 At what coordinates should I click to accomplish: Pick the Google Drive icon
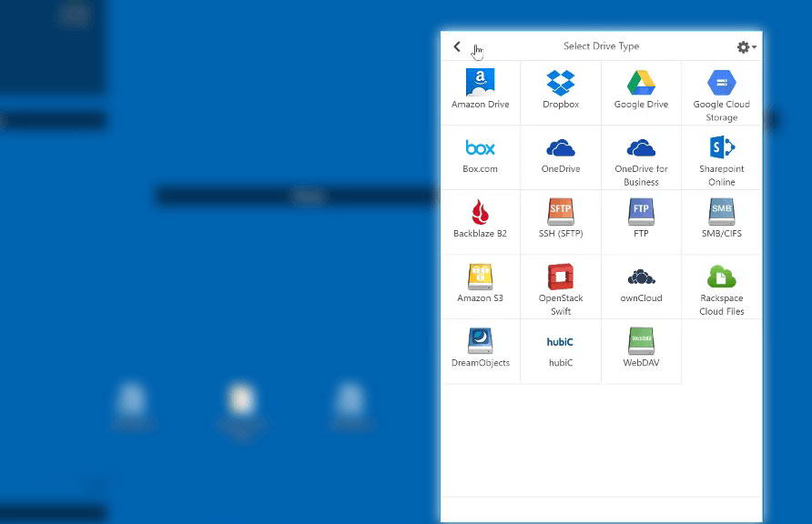tap(641, 83)
